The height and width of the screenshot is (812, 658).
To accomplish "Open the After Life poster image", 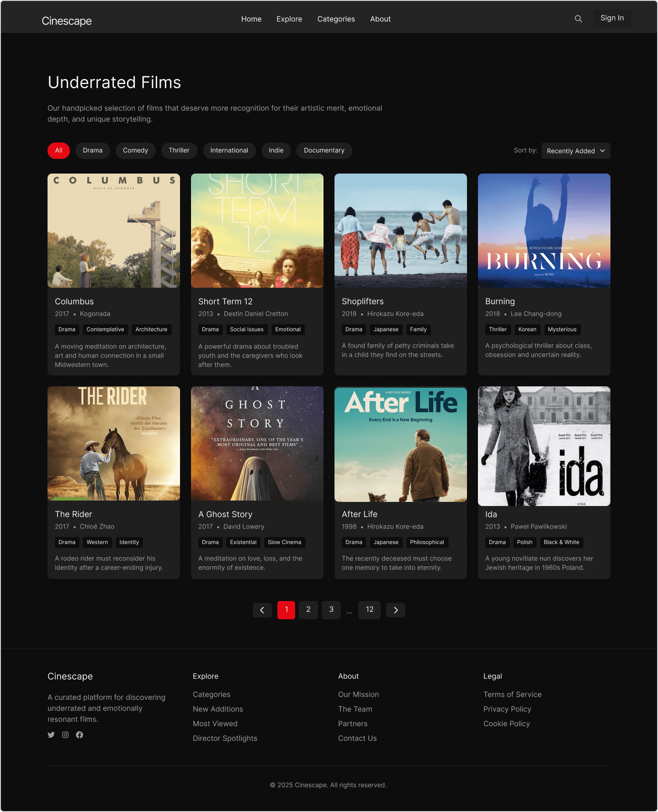I will click(x=401, y=444).
